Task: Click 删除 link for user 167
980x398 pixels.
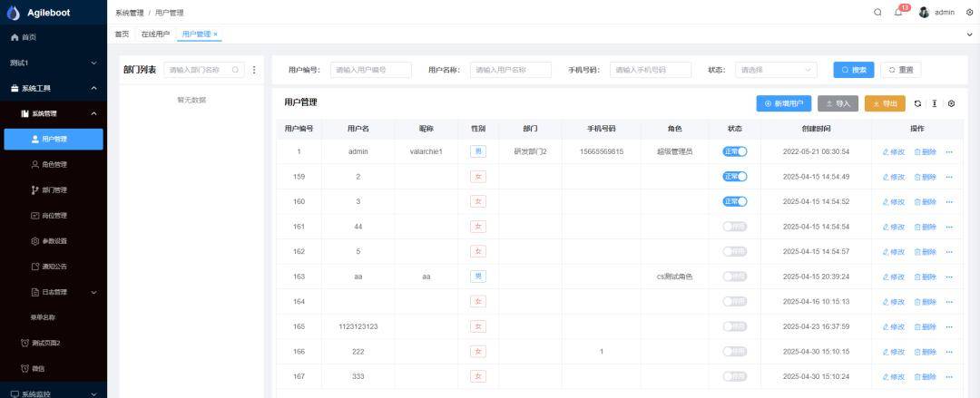Action: point(925,377)
